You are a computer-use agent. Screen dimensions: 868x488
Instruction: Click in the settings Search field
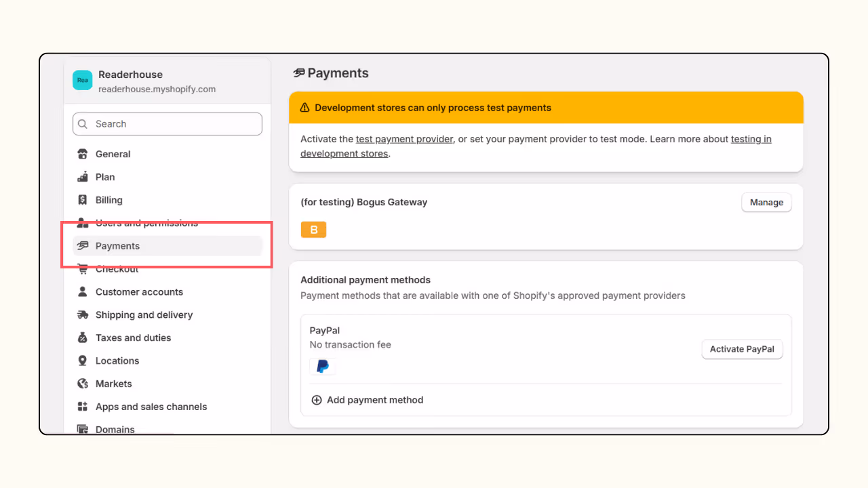tap(167, 124)
